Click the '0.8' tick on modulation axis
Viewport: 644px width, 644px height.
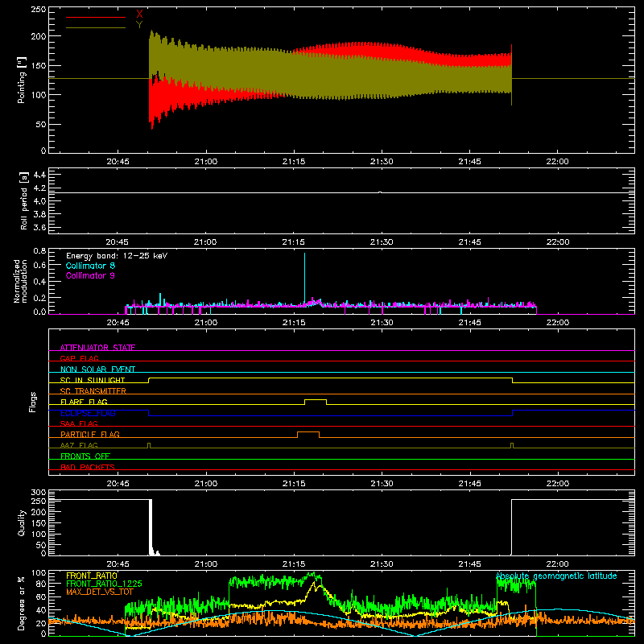pos(39,250)
